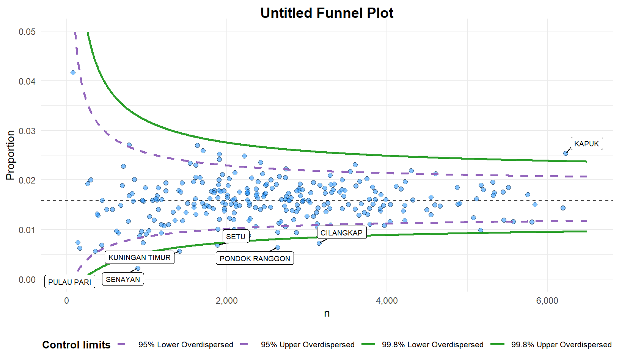Click the 'Untitled Funnel Plot' title
The height and width of the screenshot is (364, 619).
point(327,13)
